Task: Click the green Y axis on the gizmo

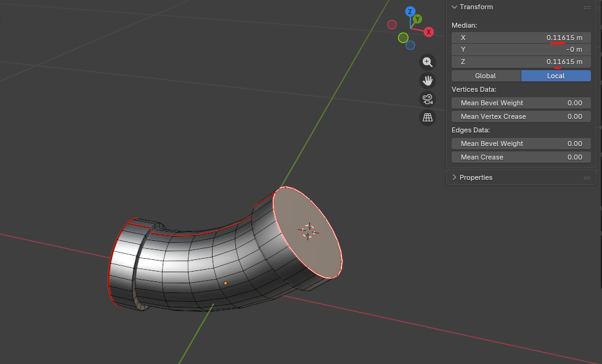Action: (417, 19)
